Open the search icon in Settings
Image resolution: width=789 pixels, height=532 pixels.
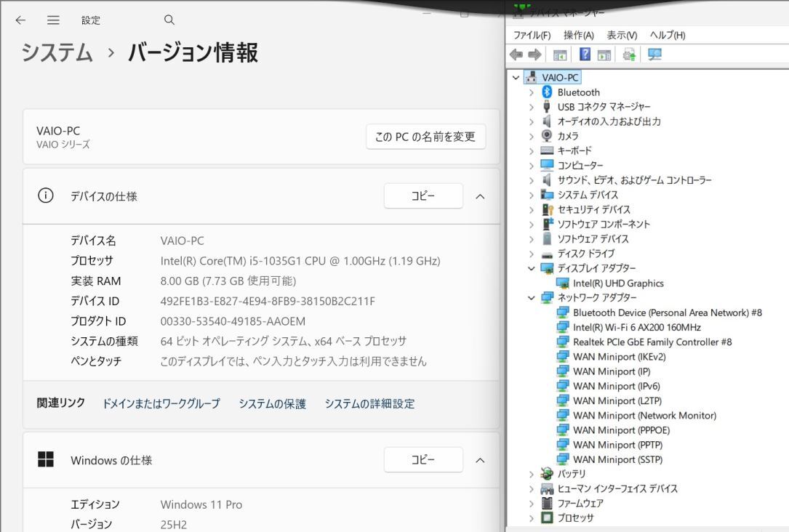169,20
